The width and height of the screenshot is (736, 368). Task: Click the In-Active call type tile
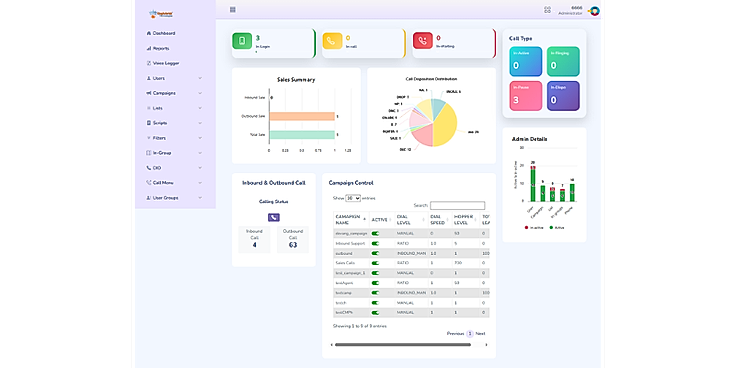[x=526, y=61]
